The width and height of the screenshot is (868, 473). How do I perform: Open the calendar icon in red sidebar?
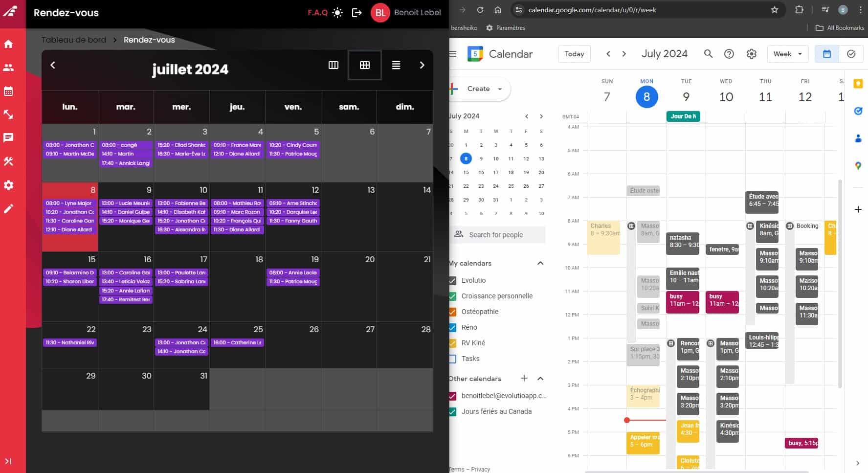(8, 91)
